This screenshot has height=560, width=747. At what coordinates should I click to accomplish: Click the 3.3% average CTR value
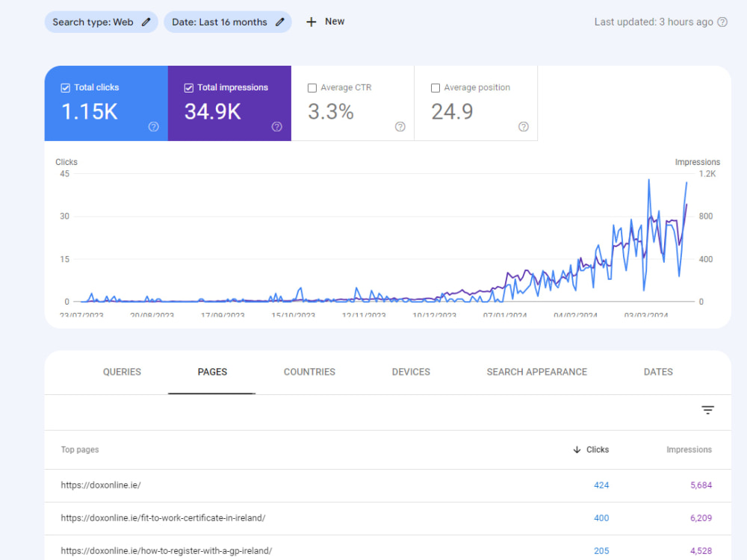pyautogui.click(x=331, y=112)
